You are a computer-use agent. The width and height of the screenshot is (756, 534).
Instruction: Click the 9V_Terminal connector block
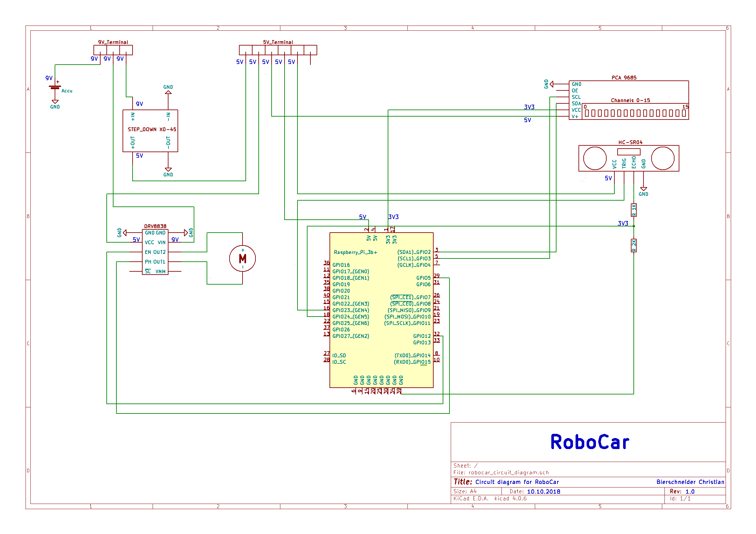point(113,50)
